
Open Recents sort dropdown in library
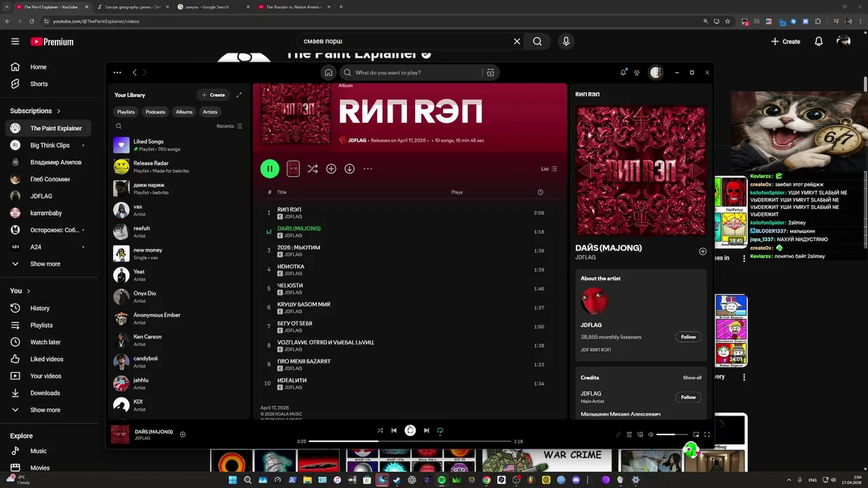pos(229,126)
